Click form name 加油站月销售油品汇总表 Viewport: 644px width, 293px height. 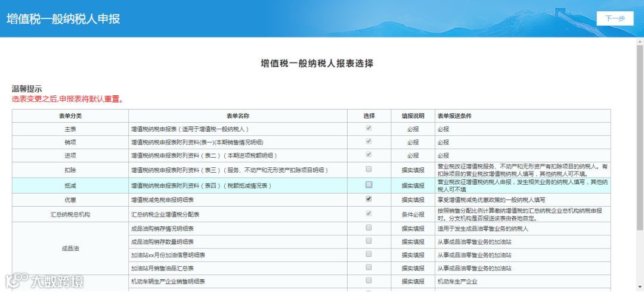(x=162, y=269)
